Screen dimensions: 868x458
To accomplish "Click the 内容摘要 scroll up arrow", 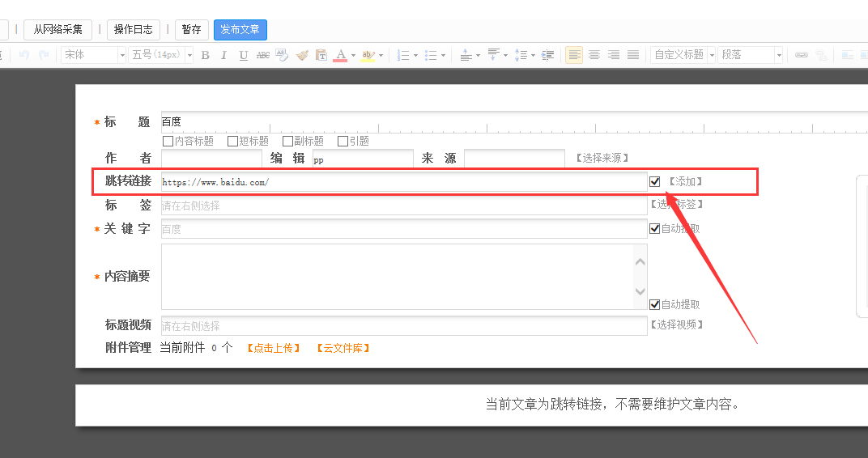I will tap(640, 262).
